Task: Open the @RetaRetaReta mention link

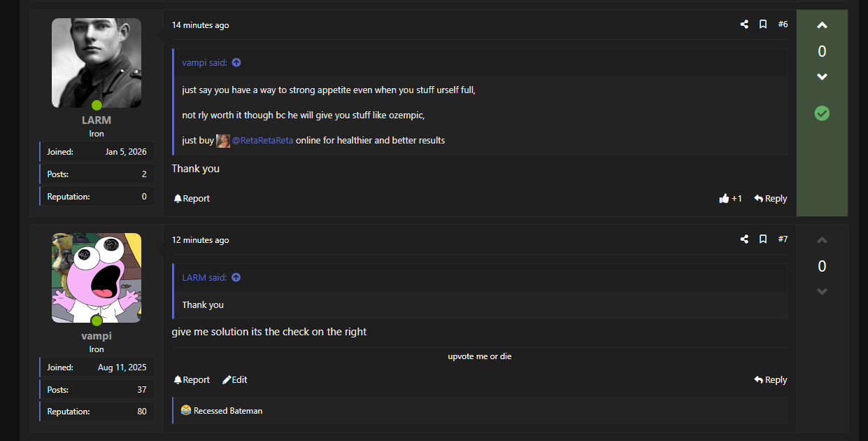Action: click(x=262, y=141)
